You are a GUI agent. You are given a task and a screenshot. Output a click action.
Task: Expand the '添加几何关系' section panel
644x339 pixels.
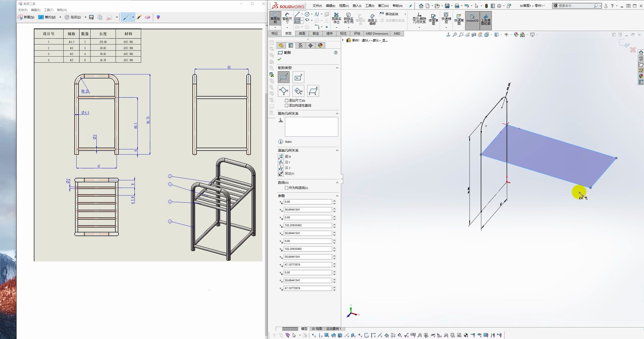click(x=336, y=150)
